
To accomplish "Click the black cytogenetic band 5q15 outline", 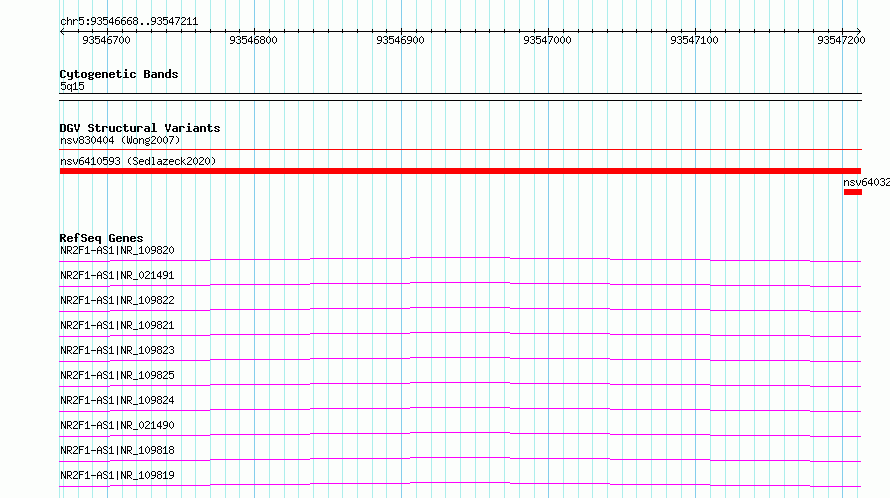I will (x=460, y=97).
